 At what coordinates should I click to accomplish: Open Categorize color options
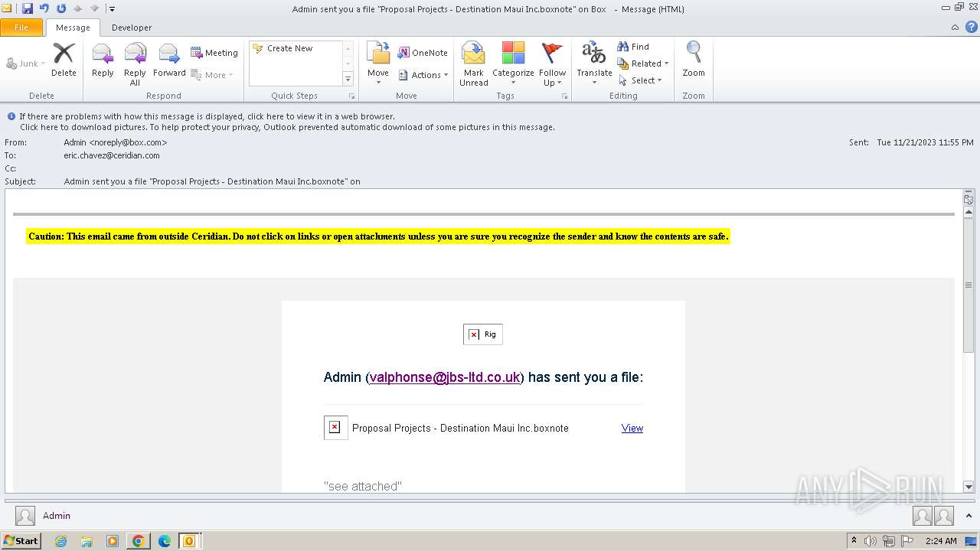tap(513, 64)
